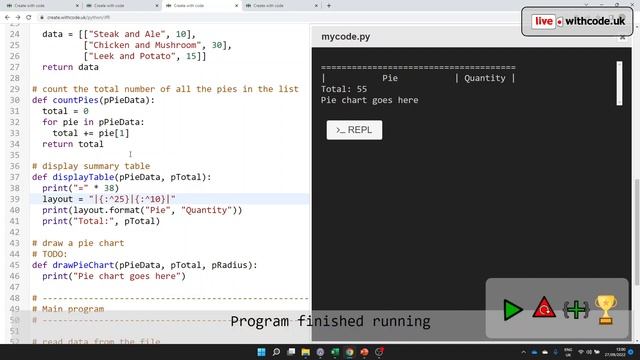Reload the page with the refresh icon
Viewport: 640px width, 360px height.
tap(29, 18)
